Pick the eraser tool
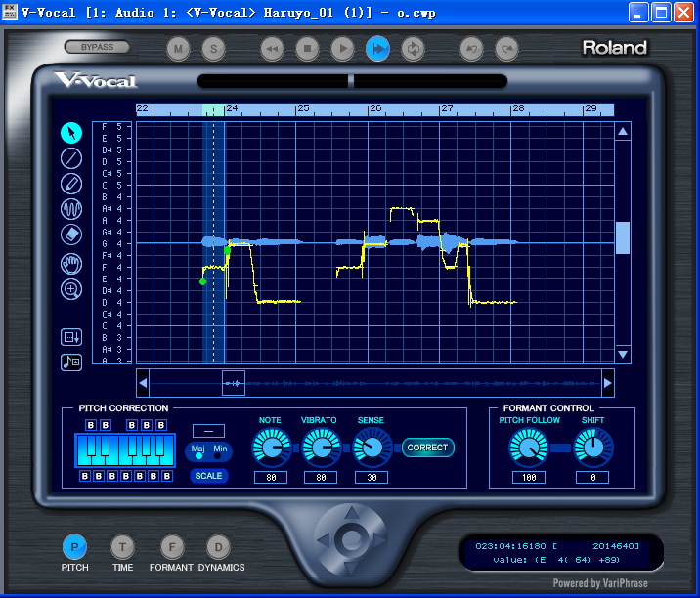Image resolution: width=700 pixels, height=598 pixels. (71, 235)
